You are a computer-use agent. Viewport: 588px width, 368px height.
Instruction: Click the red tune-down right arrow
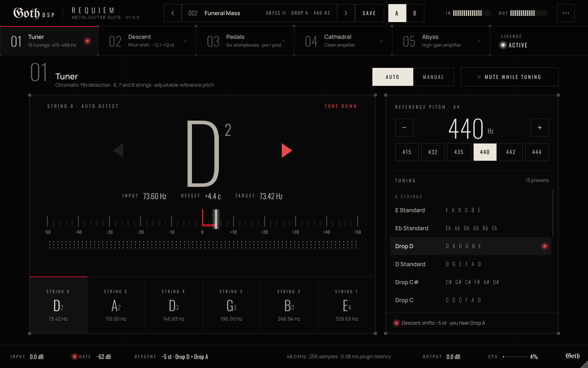[287, 150]
